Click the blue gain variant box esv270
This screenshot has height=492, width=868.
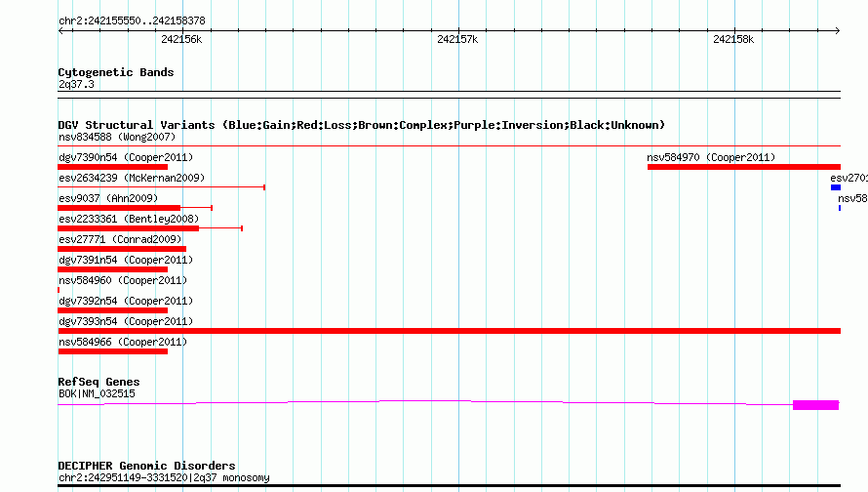pos(836,187)
